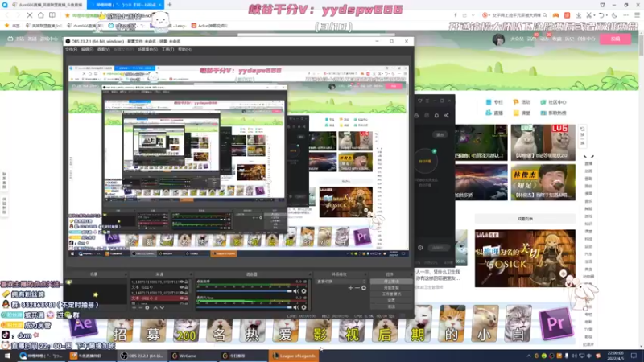Open GOSICK banner thumbnail on Bilibili
644x362 pixels.
point(525,258)
